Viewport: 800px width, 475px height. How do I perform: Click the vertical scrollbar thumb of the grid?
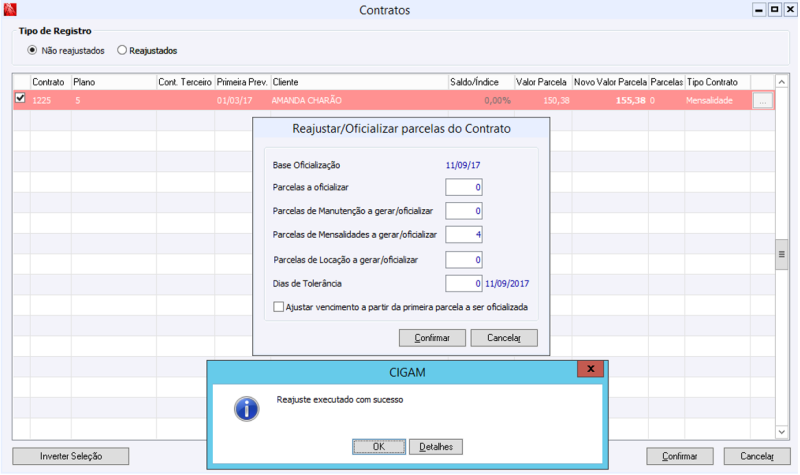781,254
